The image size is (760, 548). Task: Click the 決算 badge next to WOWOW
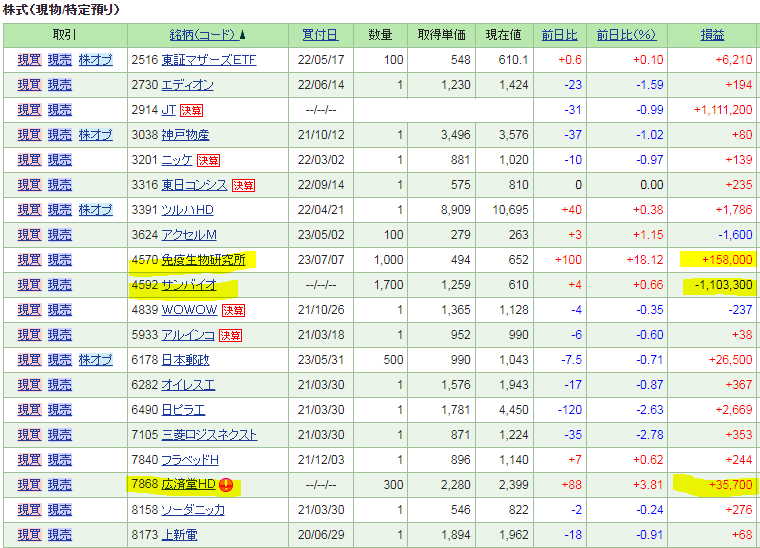point(233,311)
